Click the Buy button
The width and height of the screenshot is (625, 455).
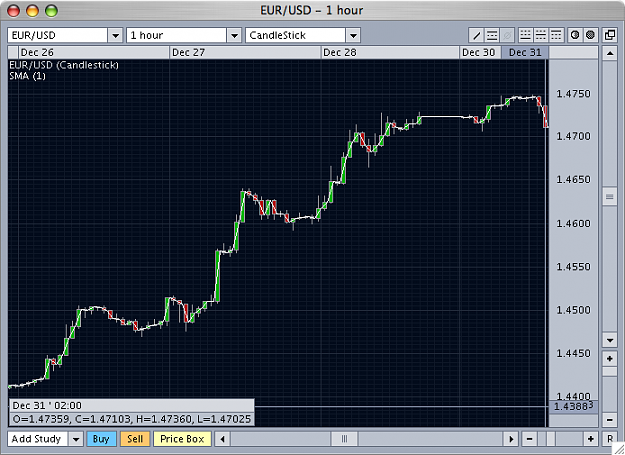tap(101, 439)
